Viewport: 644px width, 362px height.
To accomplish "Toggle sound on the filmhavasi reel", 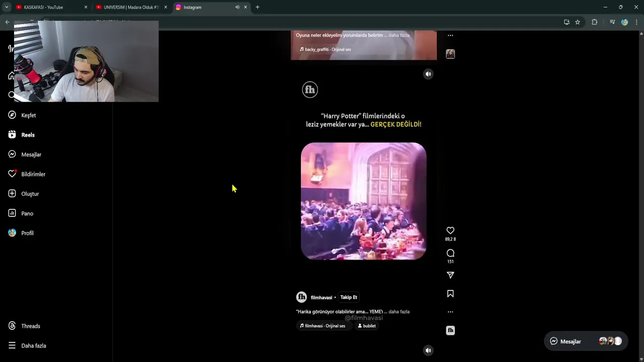I will tap(428, 74).
